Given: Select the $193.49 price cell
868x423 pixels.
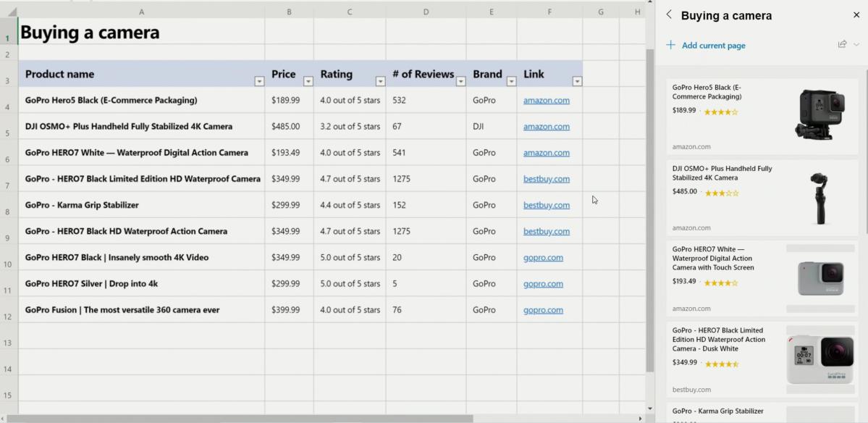Looking at the screenshot, I should 289,153.
